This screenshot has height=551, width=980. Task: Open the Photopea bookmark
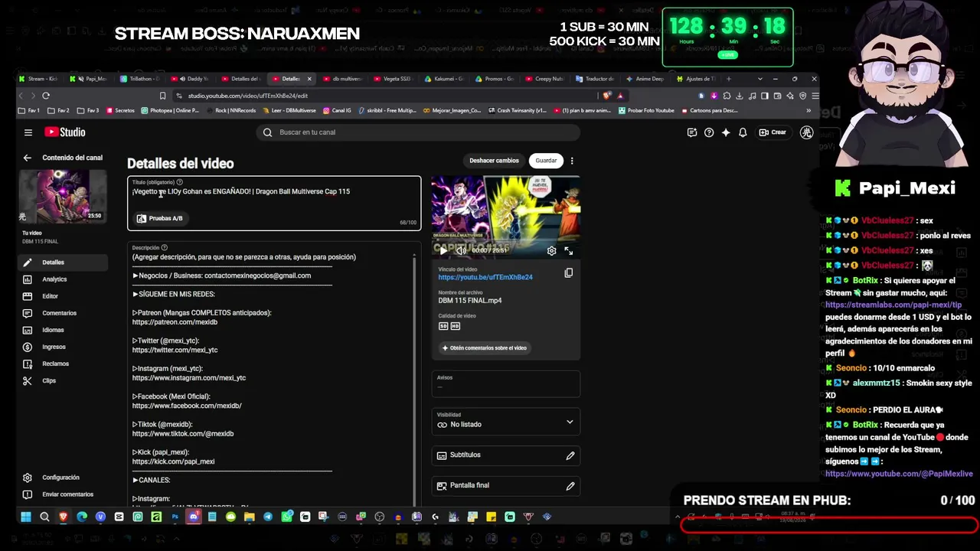point(170,111)
